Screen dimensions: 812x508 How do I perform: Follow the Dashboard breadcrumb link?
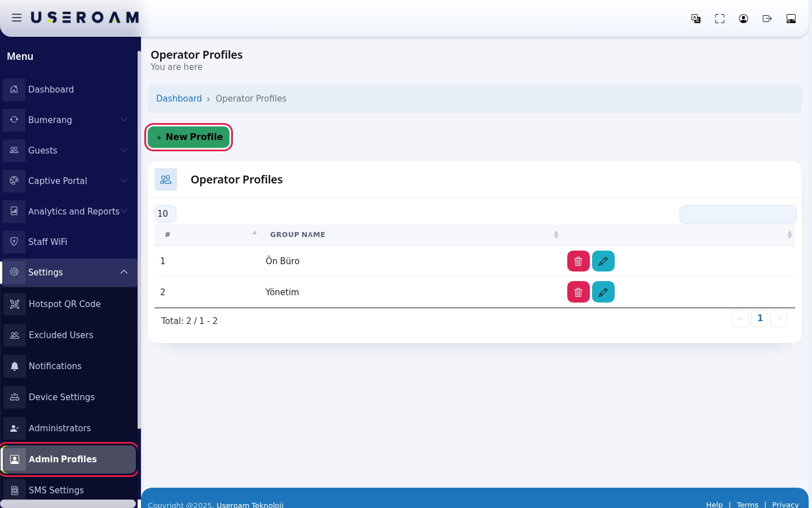(179, 98)
